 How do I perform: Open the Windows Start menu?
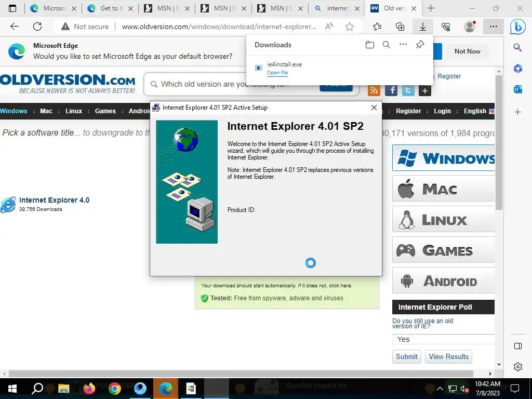pos(12,389)
